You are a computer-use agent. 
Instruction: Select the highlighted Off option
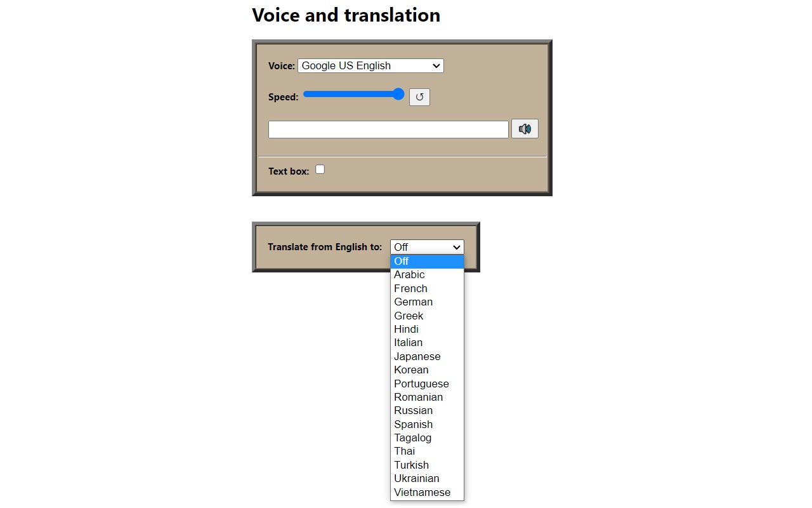coord(401,262)
